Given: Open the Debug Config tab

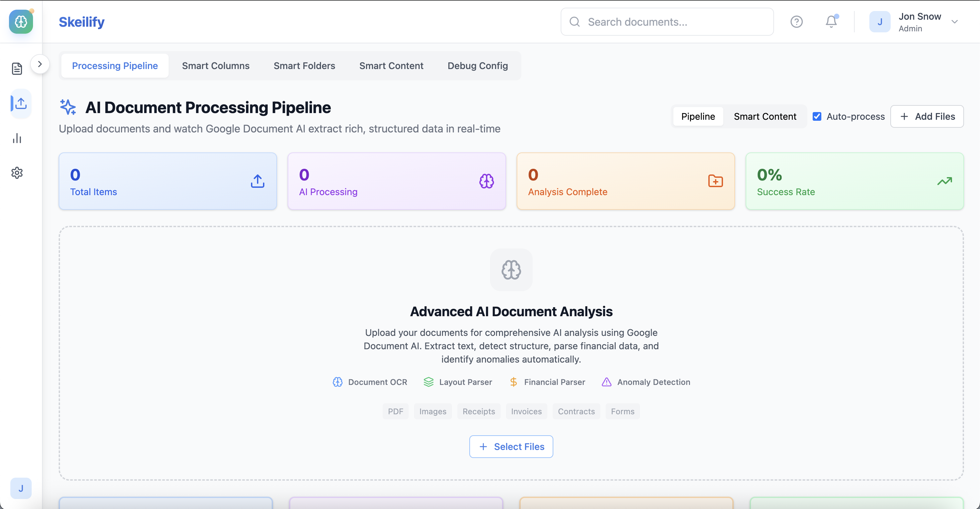Looking at the screenshot, I should pos(477,66).
